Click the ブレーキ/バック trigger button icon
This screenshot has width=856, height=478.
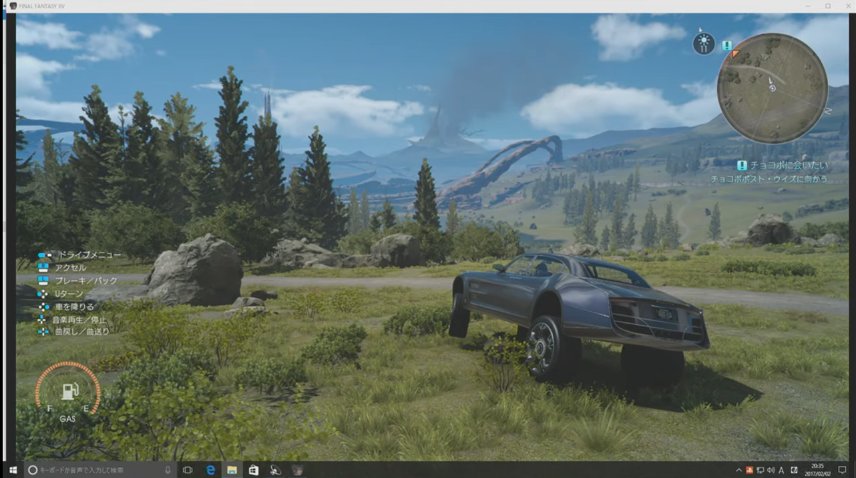43,281
